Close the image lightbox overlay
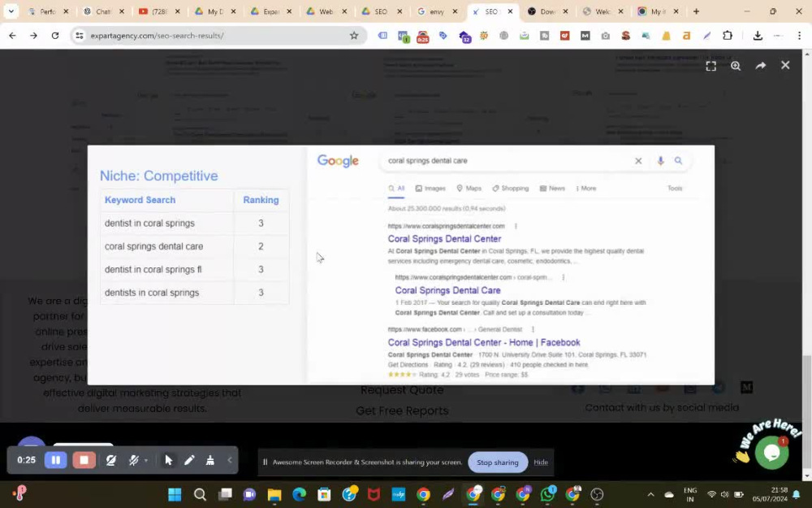This screenshot has height=508, width=812. [x=785, y=65]
